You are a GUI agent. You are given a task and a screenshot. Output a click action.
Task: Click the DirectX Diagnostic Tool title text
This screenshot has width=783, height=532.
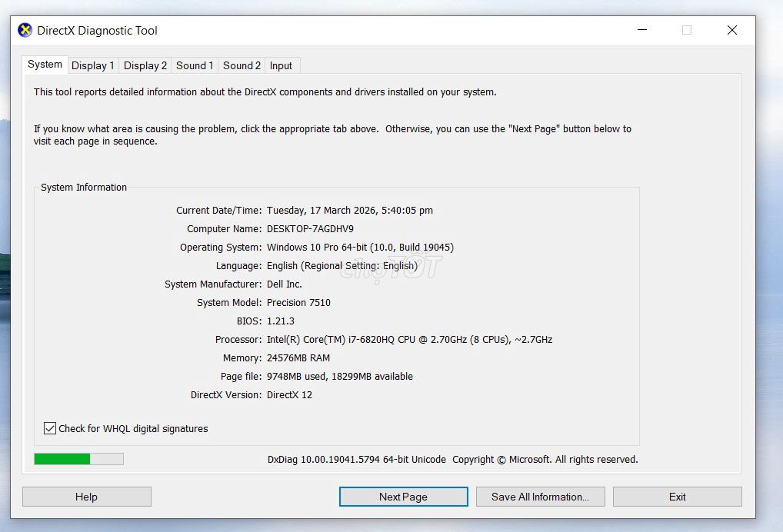coord(98,31)
